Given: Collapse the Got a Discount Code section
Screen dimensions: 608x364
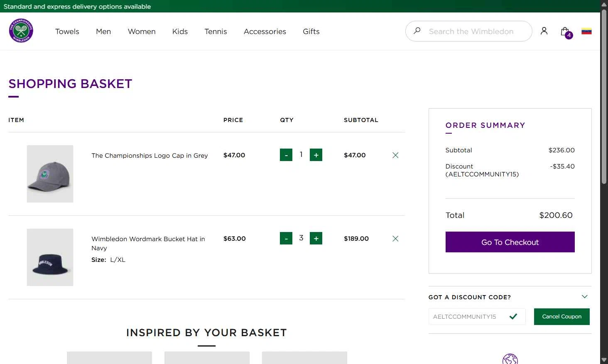Looking at the screenshot, I should tap(584, 297).
